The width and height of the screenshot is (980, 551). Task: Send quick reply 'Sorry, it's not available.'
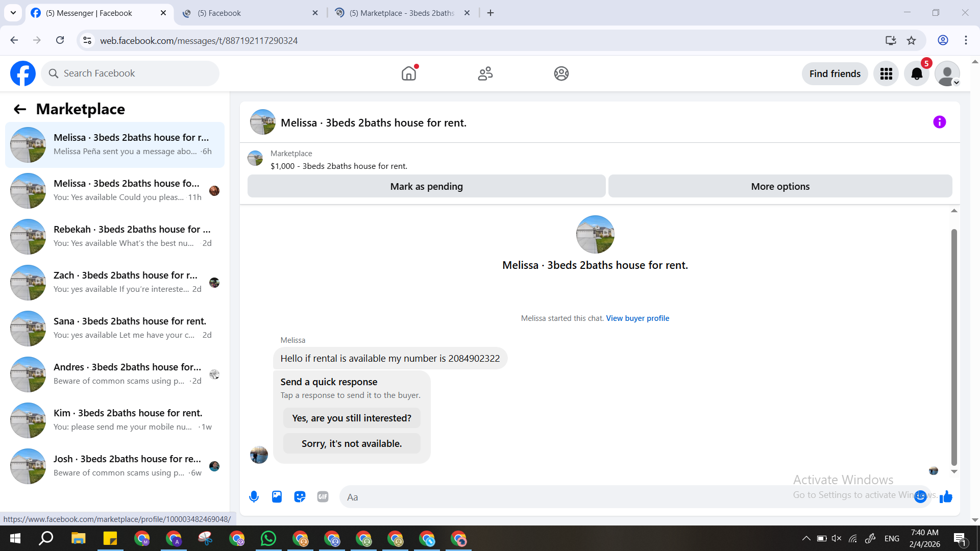pyautogui.click(x=352, y=444)
